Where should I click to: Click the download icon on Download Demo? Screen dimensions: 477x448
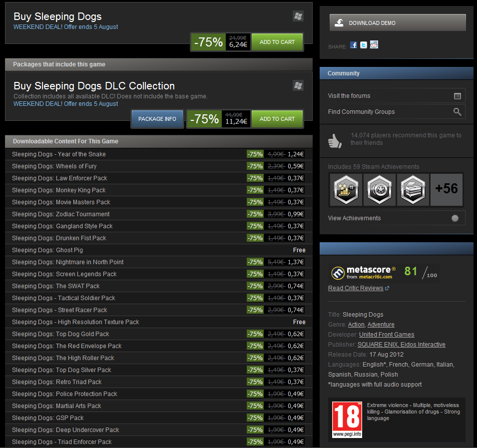pos(339,23)
